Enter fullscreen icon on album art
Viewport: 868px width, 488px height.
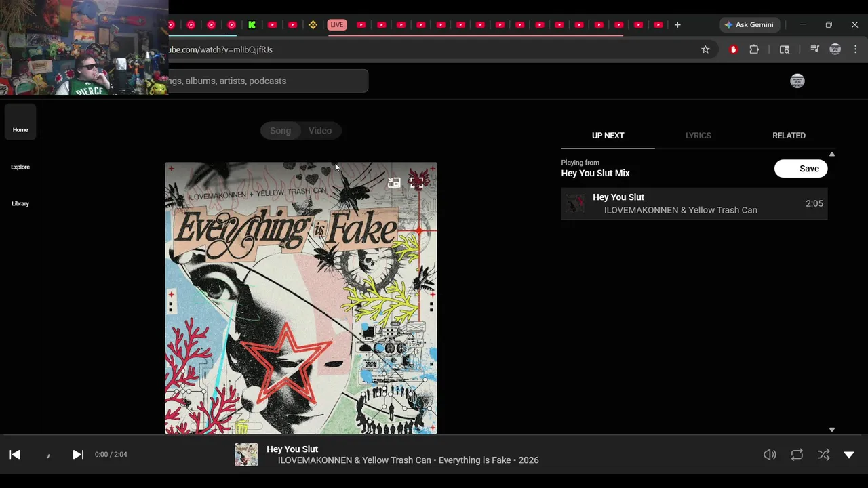[418, 182]
